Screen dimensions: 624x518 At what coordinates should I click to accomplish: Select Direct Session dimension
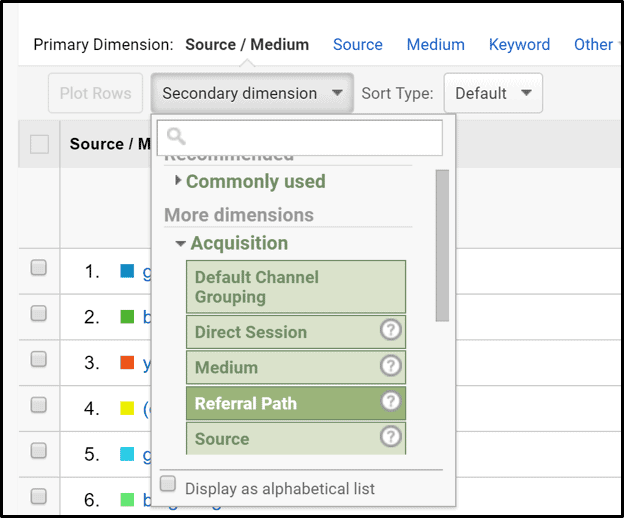(296, 332)
